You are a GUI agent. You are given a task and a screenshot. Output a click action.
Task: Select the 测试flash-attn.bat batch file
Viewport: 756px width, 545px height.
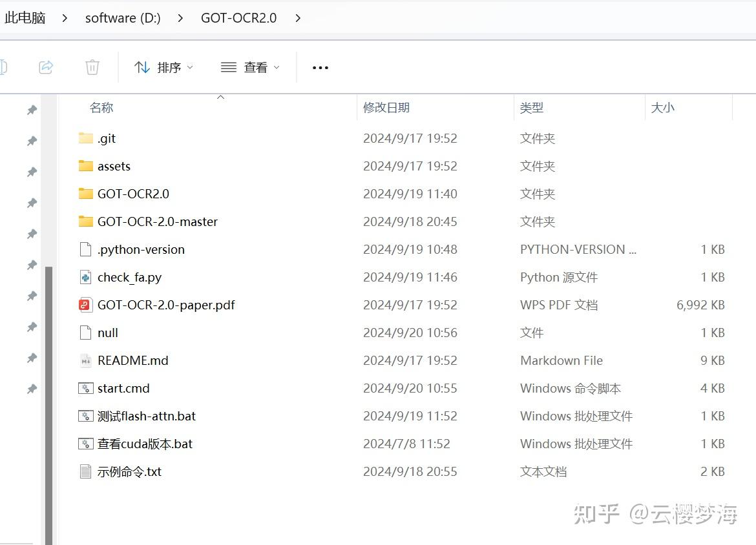coord(145,416)
